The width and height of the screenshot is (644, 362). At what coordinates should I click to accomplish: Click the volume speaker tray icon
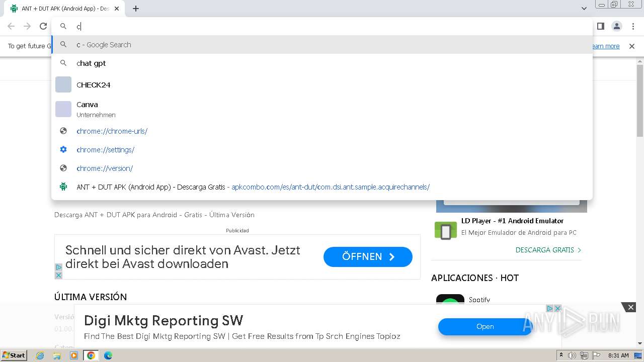572,355
